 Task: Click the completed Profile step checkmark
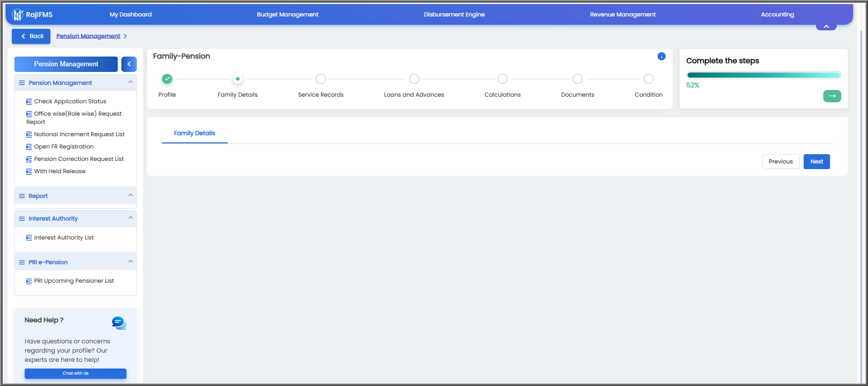167,79
